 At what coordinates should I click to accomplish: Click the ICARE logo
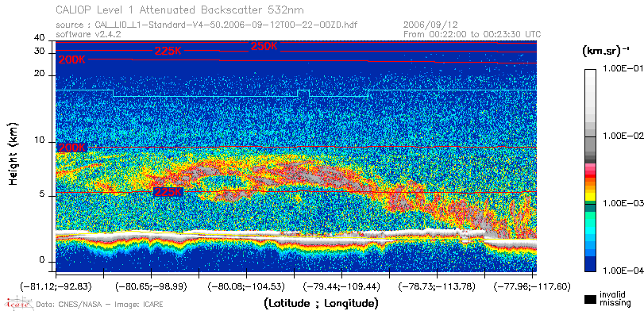pyautogui.click(x=18, y=303)
